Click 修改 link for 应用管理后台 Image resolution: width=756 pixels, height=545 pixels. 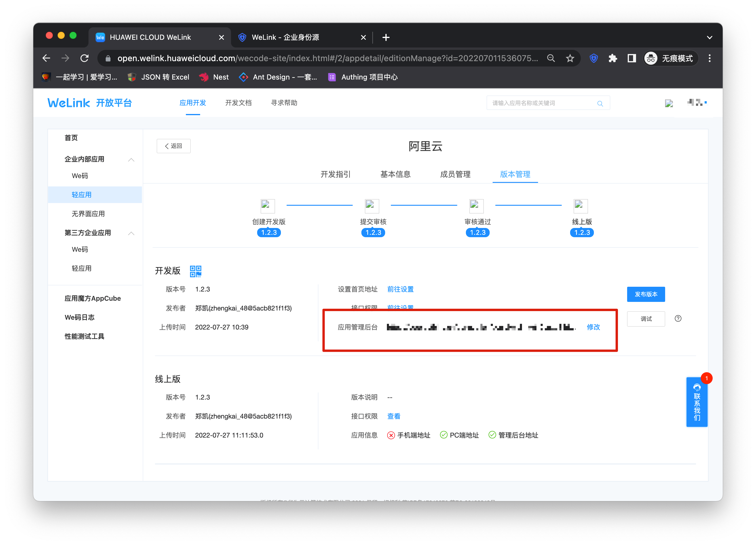pos(593,327)
